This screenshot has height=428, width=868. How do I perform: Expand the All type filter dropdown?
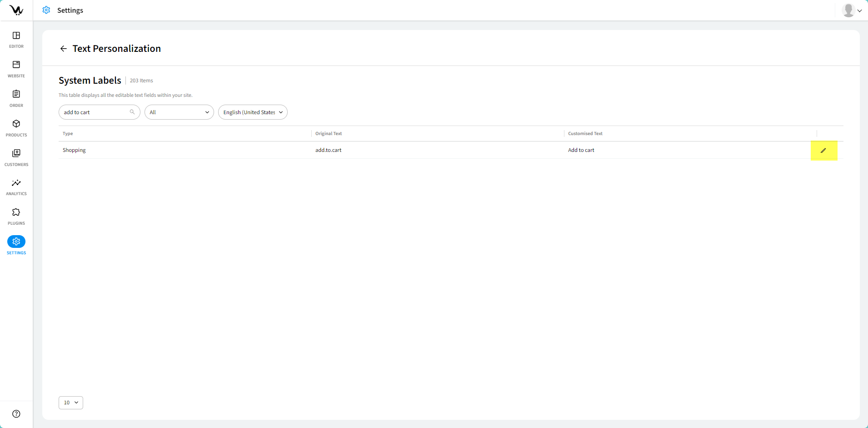coord(179,112)
